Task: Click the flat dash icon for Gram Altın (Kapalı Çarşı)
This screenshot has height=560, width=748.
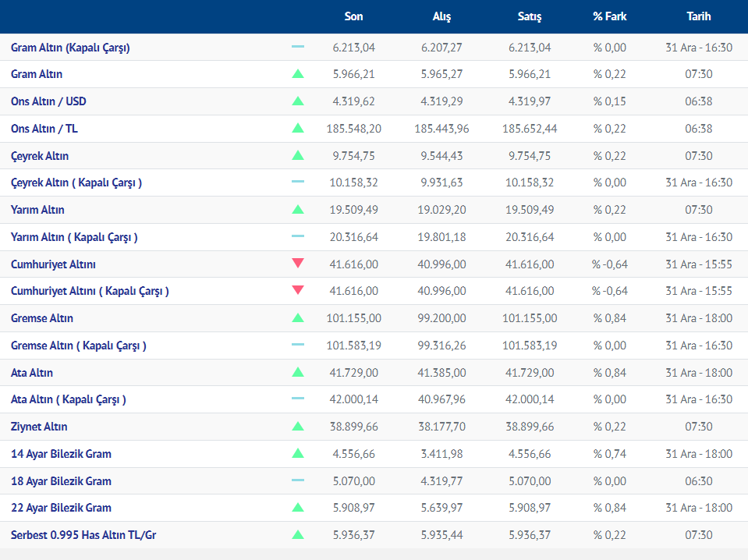Action: 298,47
